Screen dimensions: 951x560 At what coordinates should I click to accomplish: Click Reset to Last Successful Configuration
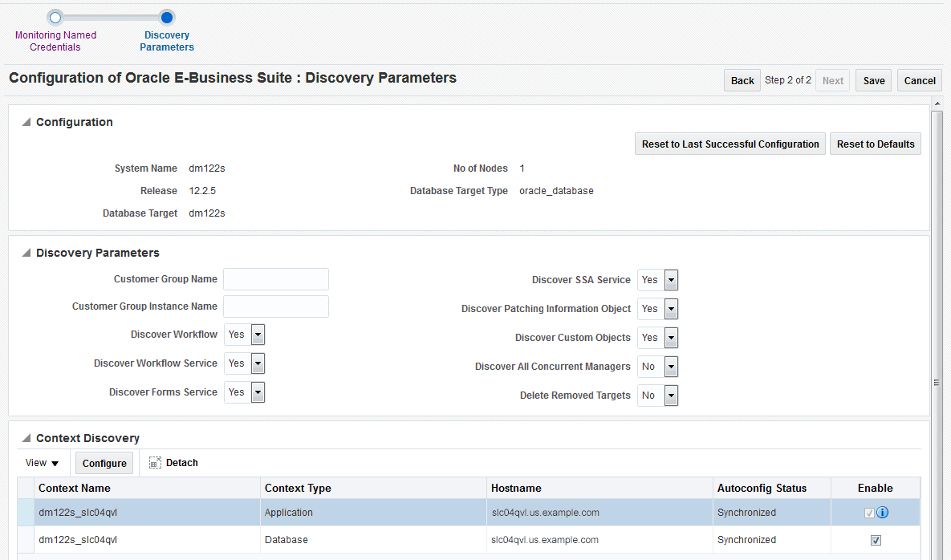pos(730,144)
